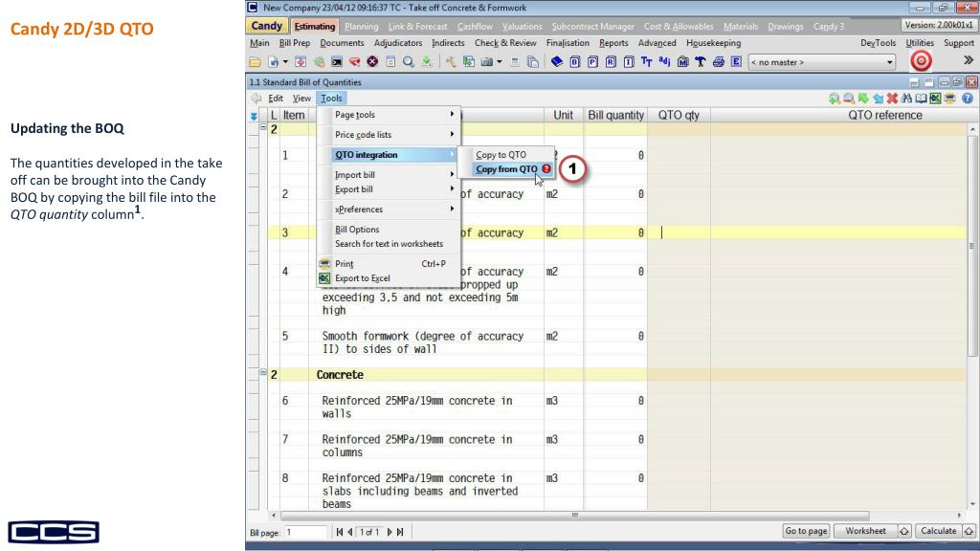
Task: Click the Candy button
Action: 267,26
